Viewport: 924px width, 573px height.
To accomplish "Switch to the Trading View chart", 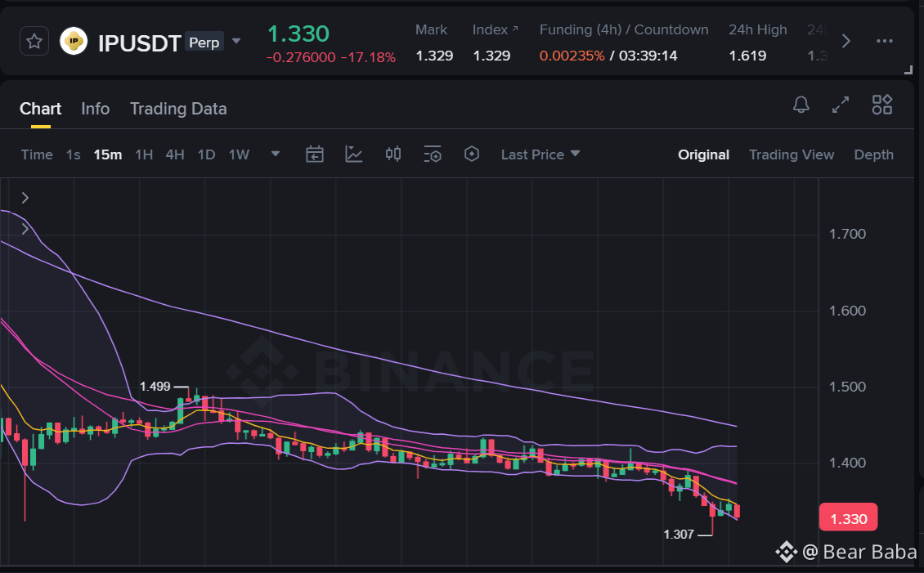I will pos(792,154).
